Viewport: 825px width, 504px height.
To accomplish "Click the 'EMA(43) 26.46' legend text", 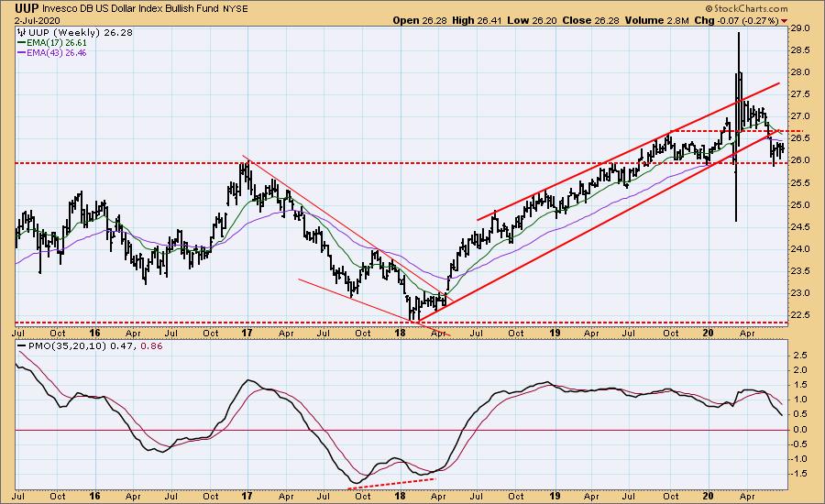I will coord(57,53).
